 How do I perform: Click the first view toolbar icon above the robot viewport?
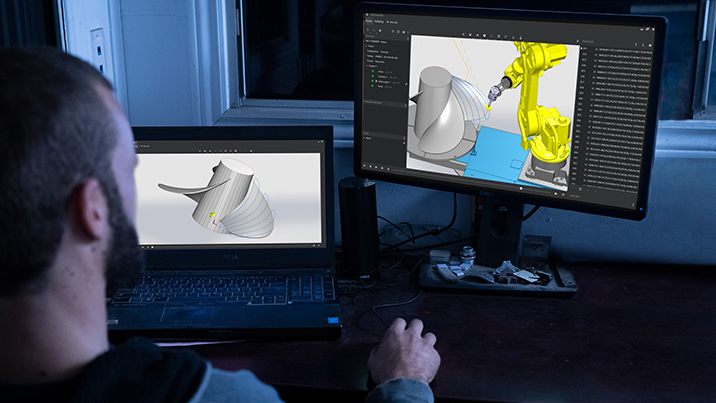point(463,34)
